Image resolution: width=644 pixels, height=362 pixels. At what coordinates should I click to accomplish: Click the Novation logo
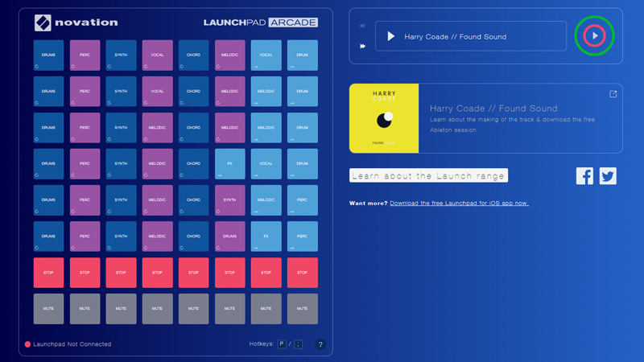[x=76, y=23]
